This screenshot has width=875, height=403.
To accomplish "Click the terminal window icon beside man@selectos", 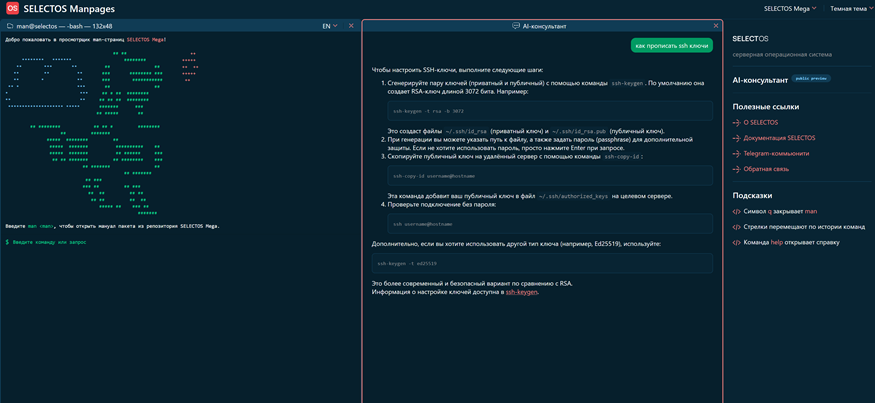I will pos(10,26).
